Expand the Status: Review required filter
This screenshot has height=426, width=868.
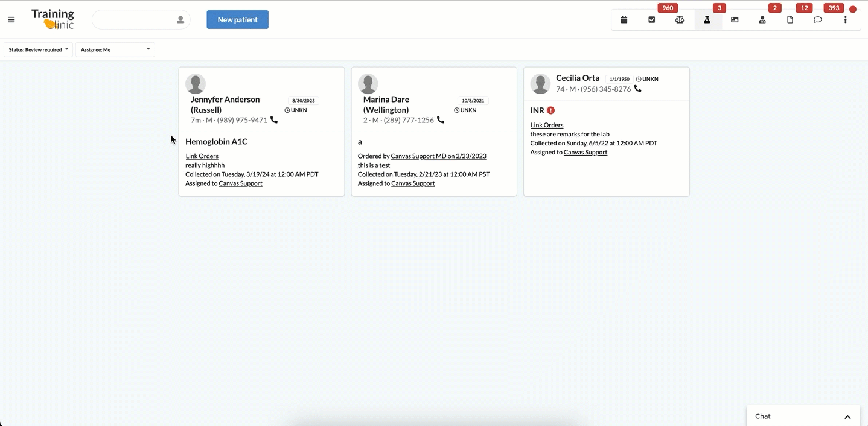pos(38,49)
